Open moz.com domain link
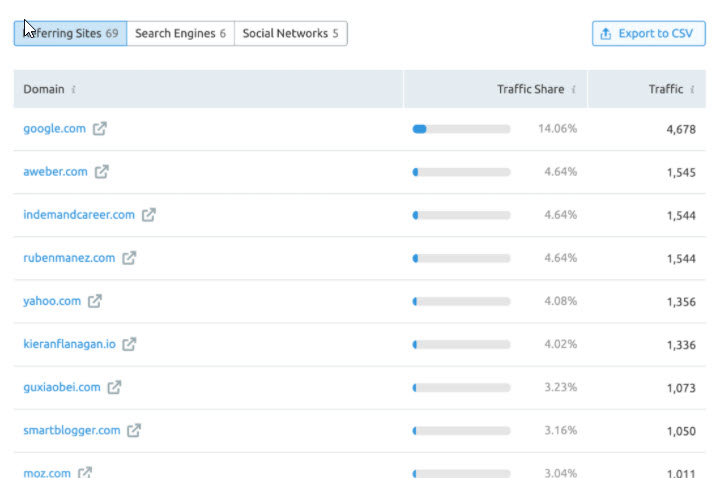 tap(47, 473)
